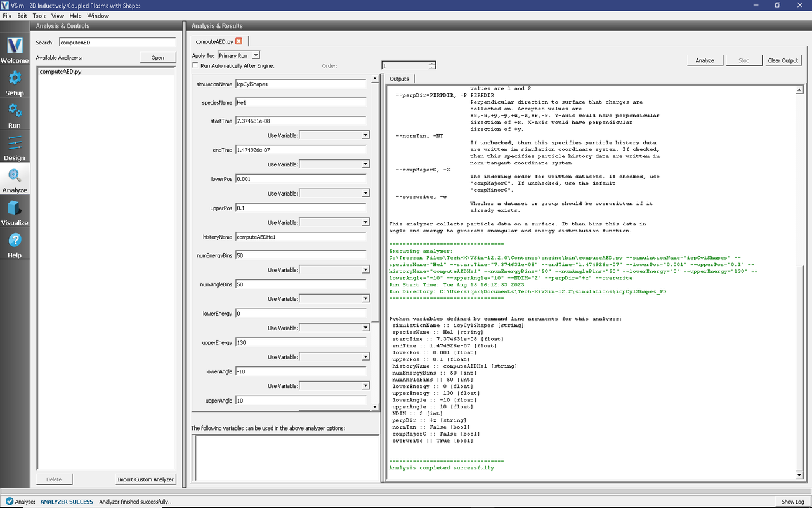Open Use Variable dropdown under lowerPos
The height and width of the screenshot is (508, 812).
pyautogui.click(x=334, y=194)
